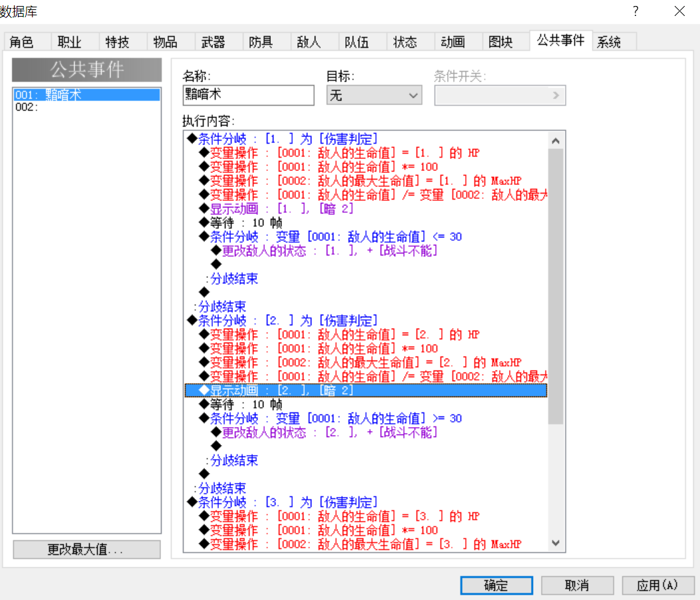This screenshot has height=600, width=700.
Task: Open the 状态 tab
Action: tap(410, 42)
